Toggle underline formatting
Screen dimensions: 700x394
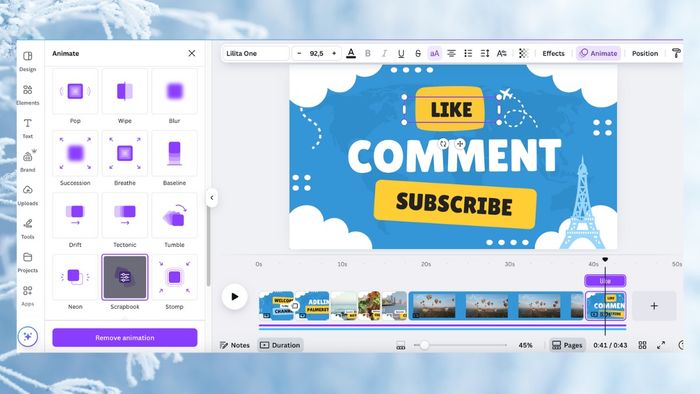pos(401,54)
